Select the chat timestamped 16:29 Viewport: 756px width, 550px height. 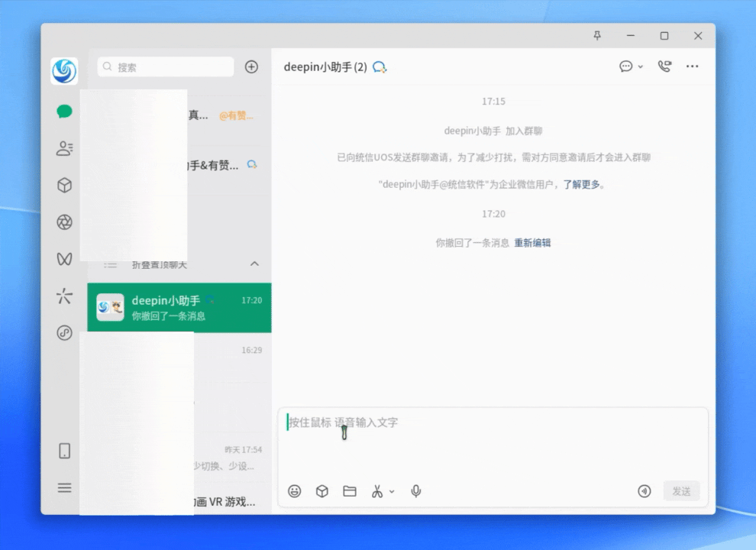pos(179,357)
